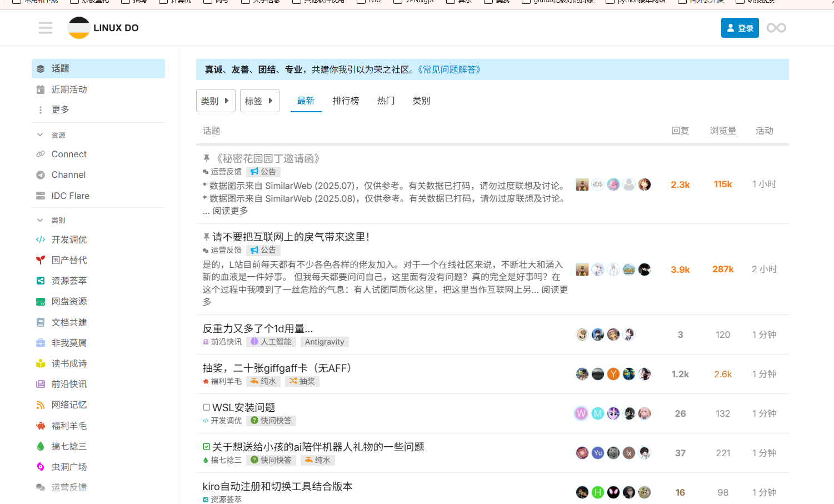Open the 标签 filter dropdown
The image size is (834, 504).
click(x=259, y=101)
